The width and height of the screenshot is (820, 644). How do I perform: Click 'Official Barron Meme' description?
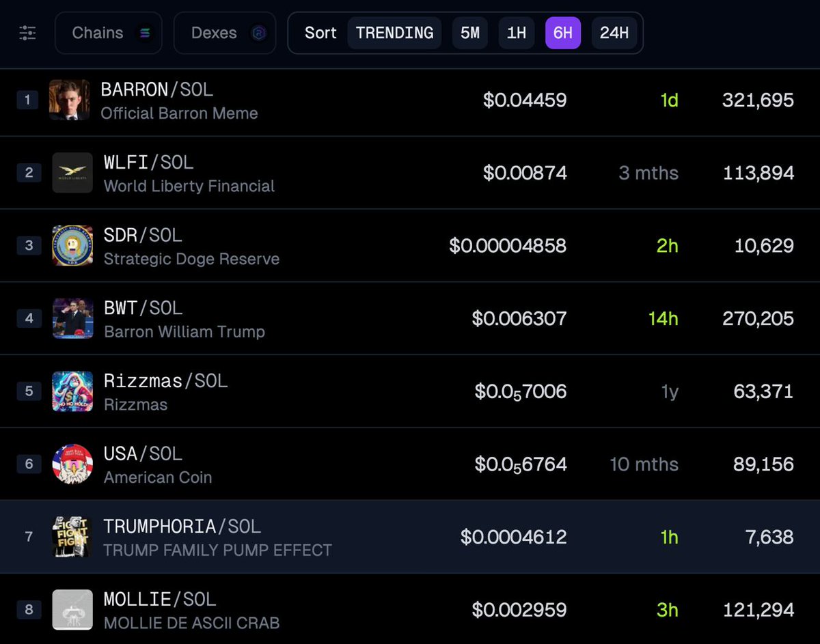[x=179, y=113]
